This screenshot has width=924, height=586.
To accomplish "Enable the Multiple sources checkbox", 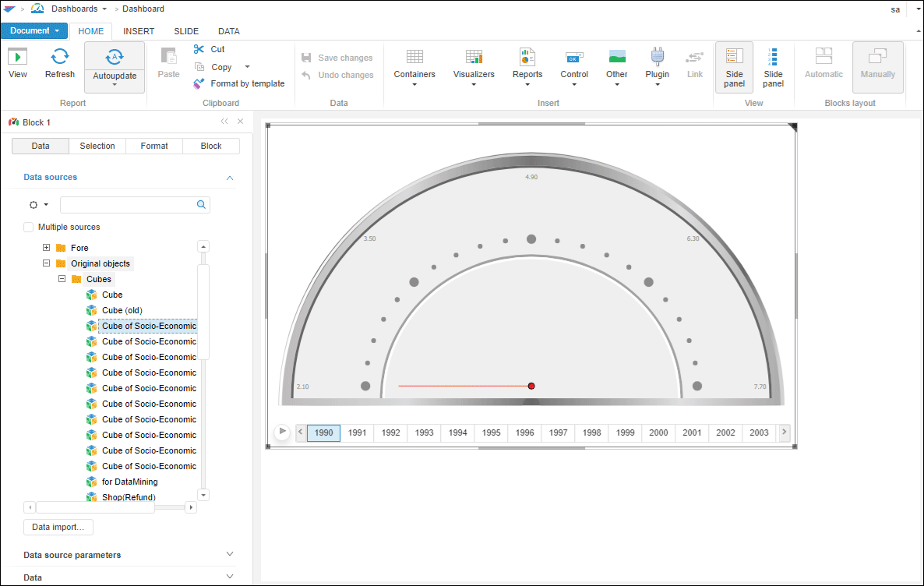I will pos(29,228).
